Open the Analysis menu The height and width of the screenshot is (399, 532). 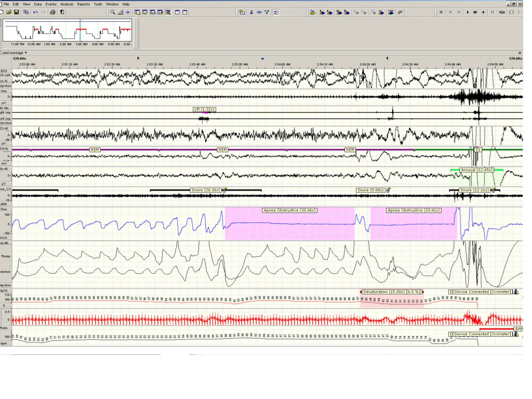(x=67, y=4)
